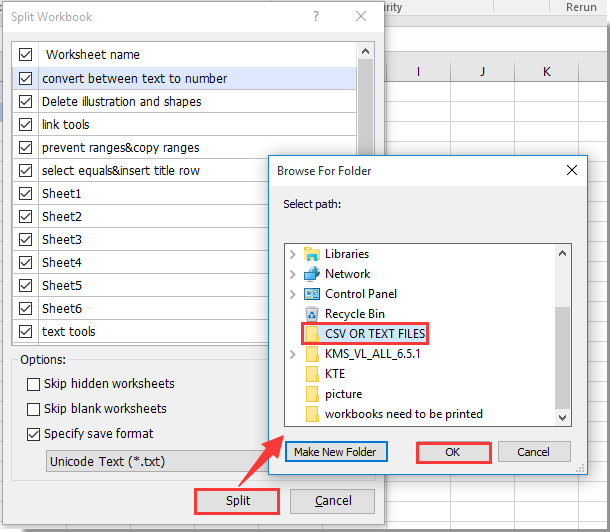Click folder tree scroll up arrow
This screenshot has width=610, height=532.
click(562, 254)
